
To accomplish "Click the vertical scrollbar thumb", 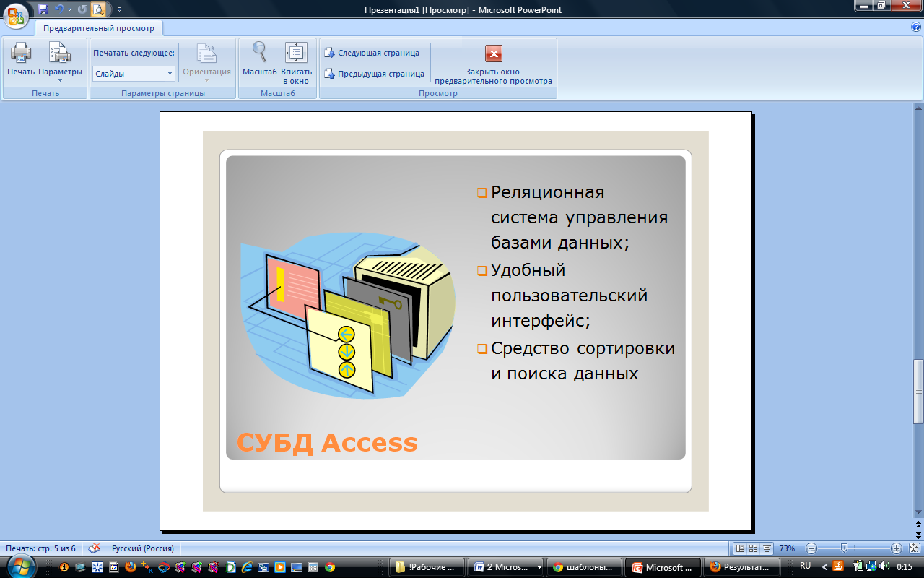I will (918, 391).
